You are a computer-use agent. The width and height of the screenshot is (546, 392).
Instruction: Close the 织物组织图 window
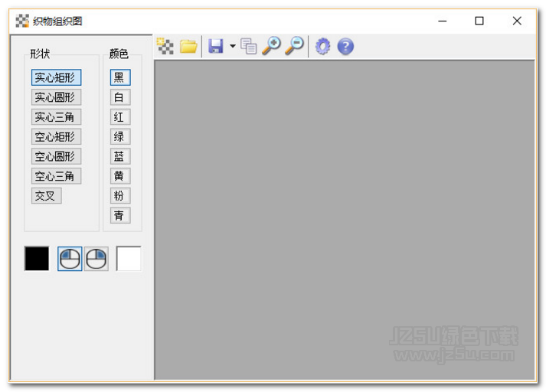click(x=517, y=21)
